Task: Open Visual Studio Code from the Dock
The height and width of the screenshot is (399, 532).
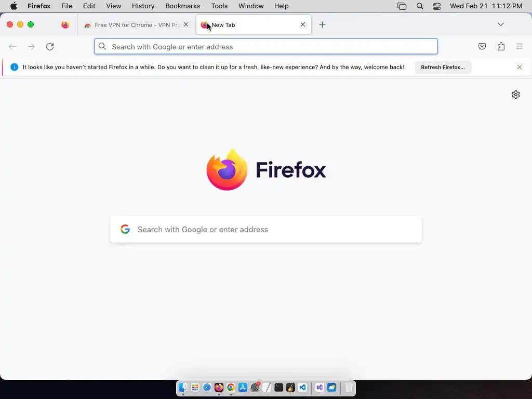Action: (x=303, y=388)
